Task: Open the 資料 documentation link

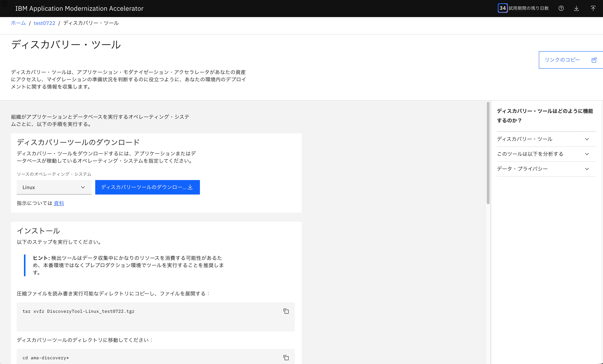Action: click(59, 203)
